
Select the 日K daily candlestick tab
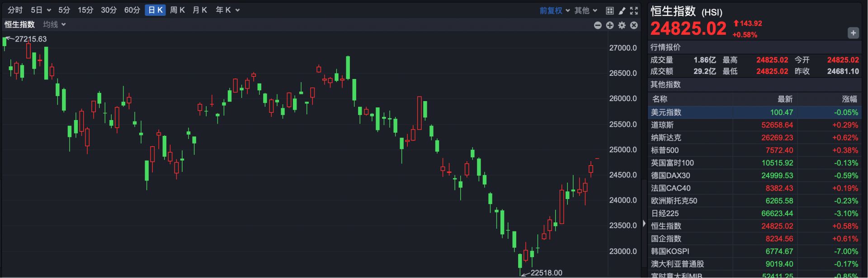tap(155, 10)
